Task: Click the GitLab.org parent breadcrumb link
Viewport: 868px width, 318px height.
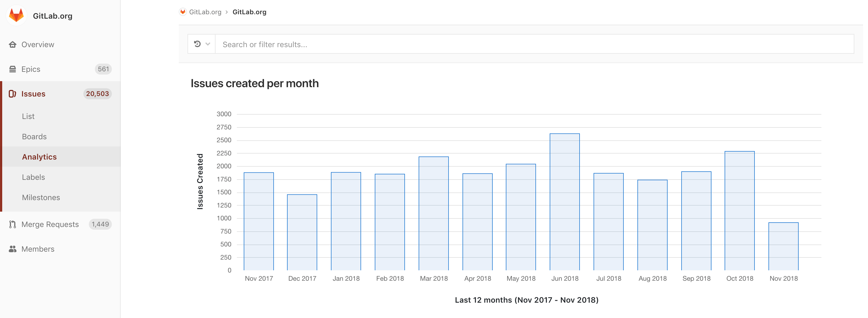Action: (x=205, y=12)
